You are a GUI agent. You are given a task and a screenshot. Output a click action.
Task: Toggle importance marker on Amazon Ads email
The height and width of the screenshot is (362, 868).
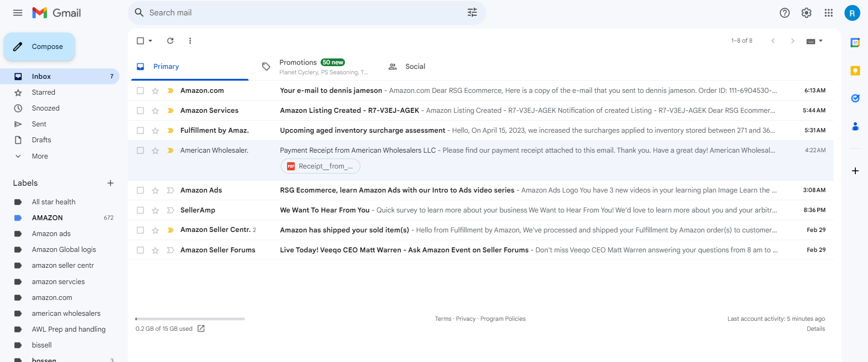tap(170, 190)
